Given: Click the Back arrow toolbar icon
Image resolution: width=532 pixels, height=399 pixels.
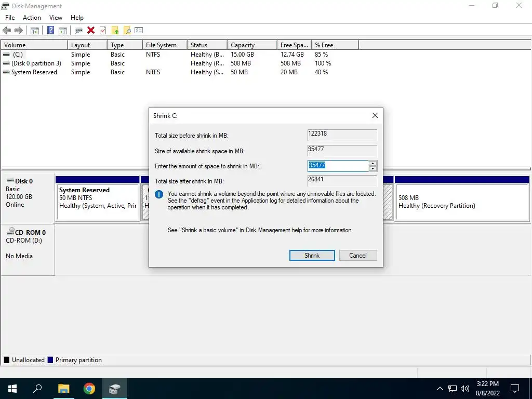Looking at the screenshot, I should (7, 31).
